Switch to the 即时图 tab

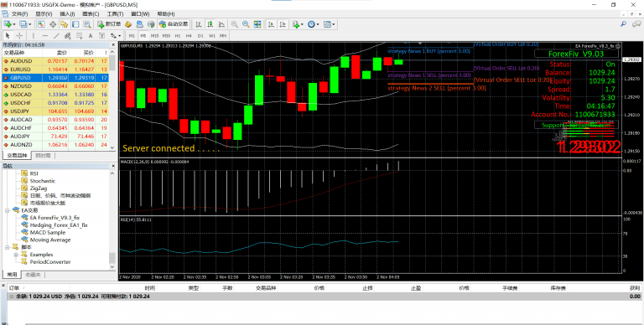click(x=43, y=156)
